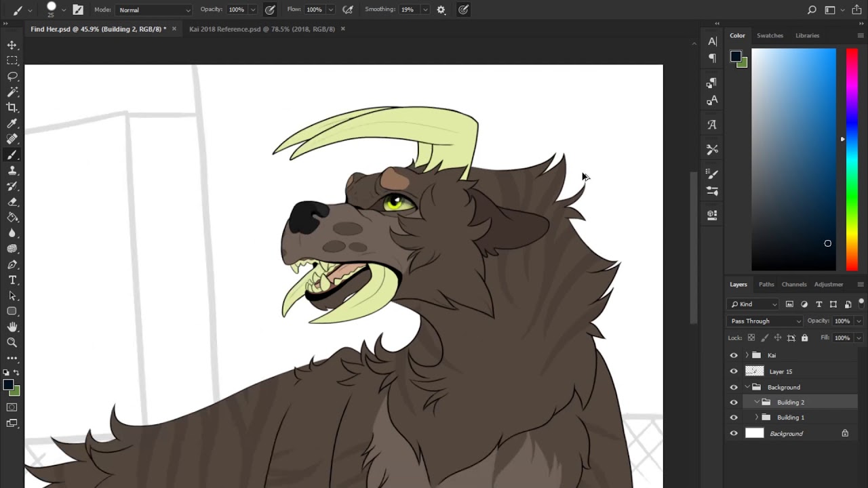
Task: Open the Pass Through blend mode dropdown
Action: tap(765, 321)
